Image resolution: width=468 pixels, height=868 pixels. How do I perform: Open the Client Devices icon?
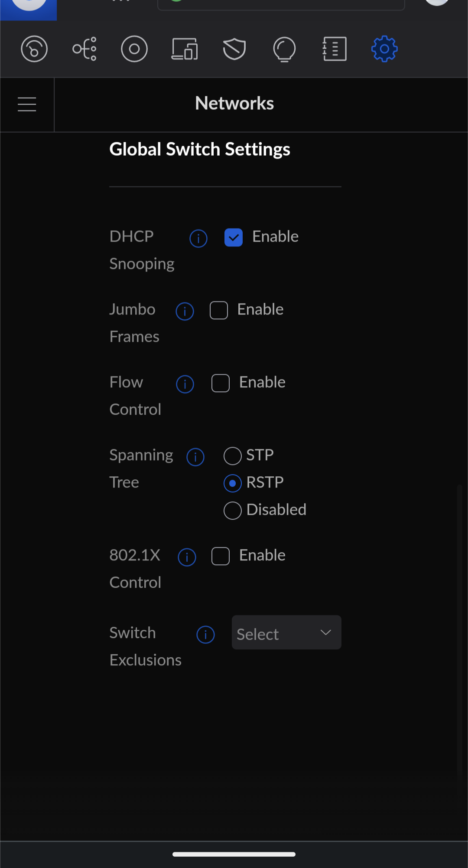tap(185, 49)
